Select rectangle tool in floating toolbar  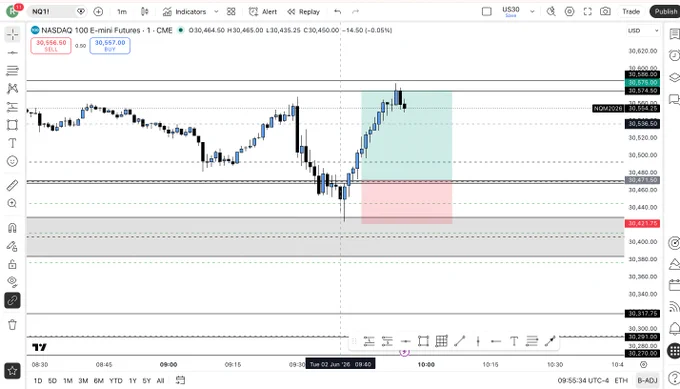point(423,341)
